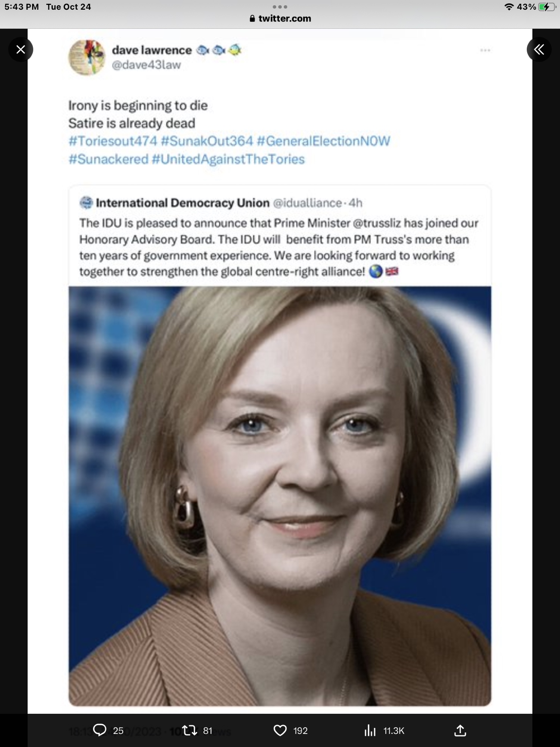The height and width of the screenshot is (747, 560).
Task: Open the @dave43law handle link
Action: 146,65
